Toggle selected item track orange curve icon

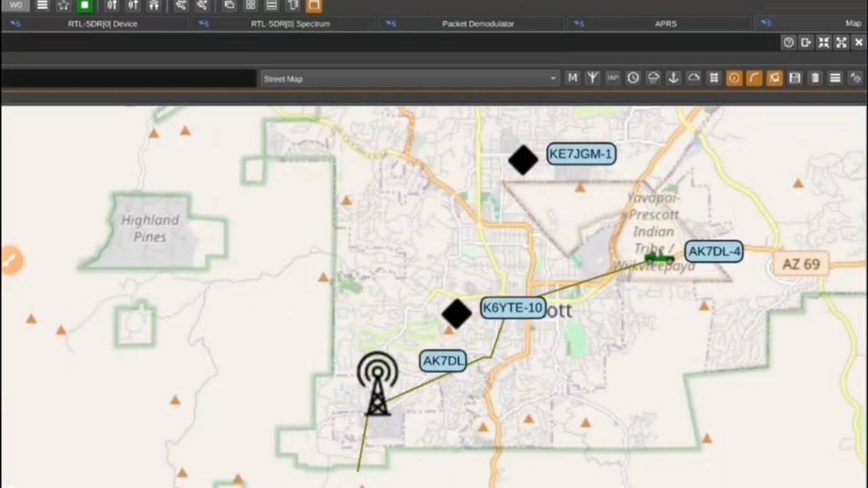pyautogui.click(x=754, y=78)
